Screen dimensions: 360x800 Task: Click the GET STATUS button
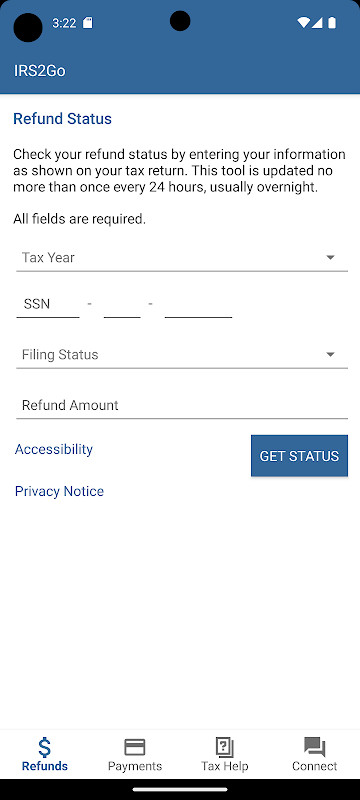point(299,456)
